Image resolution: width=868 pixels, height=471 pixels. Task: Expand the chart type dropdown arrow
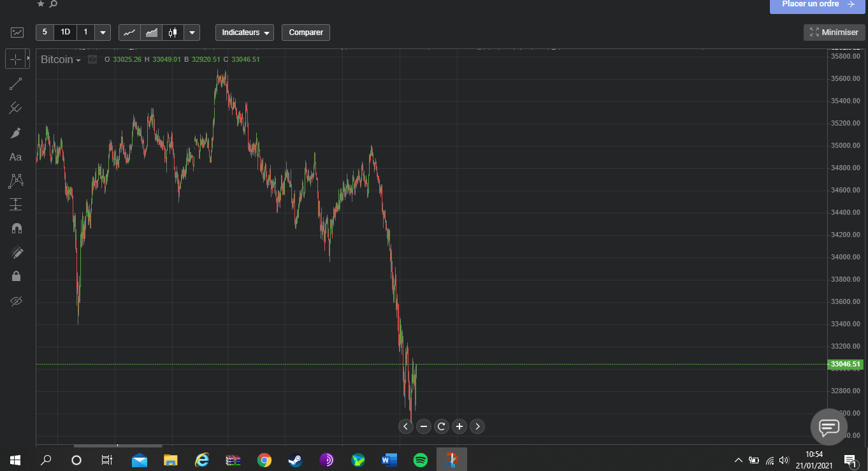pos(192,33)
